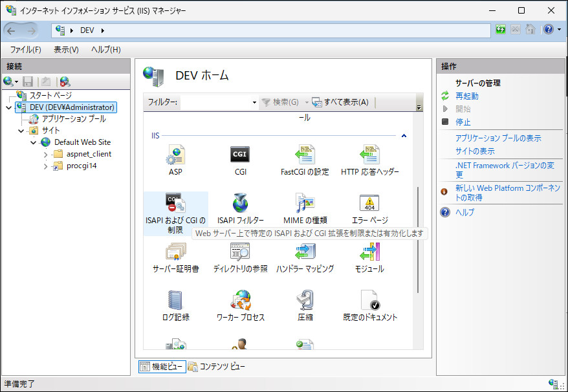Open ハンドラー マッピング feature
The width and height of the screenshot is (568, 392).
tap(305, 257)
